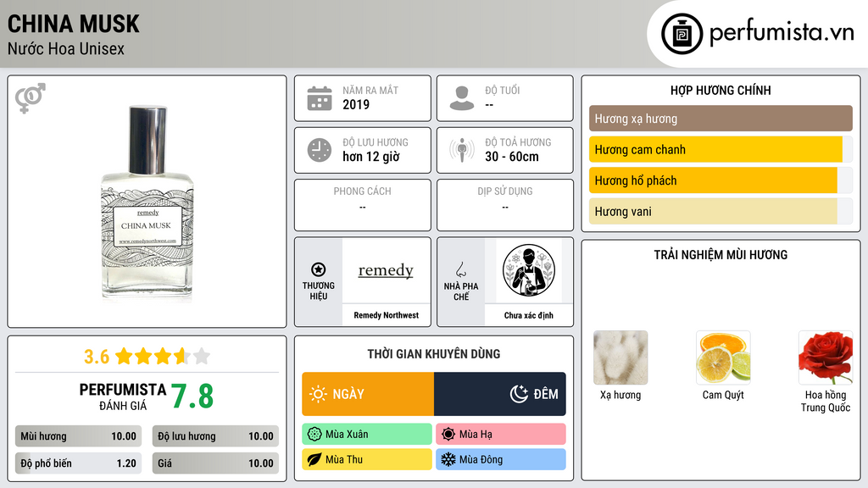The image size is (868, 488).
Task: Click the nose icon above Nhà pha chế
Action: pos(460,269)
